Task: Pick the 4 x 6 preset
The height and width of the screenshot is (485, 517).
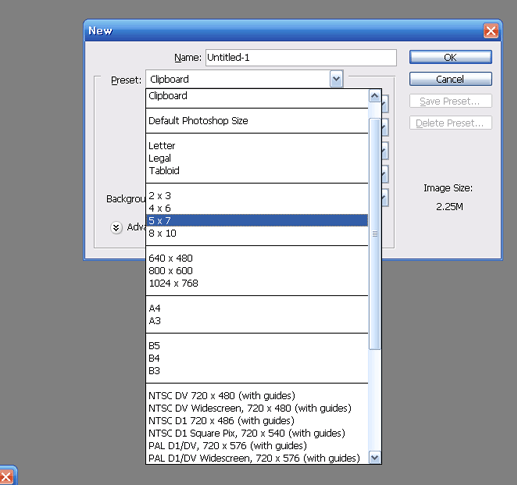Action: (x=257, y=208)
